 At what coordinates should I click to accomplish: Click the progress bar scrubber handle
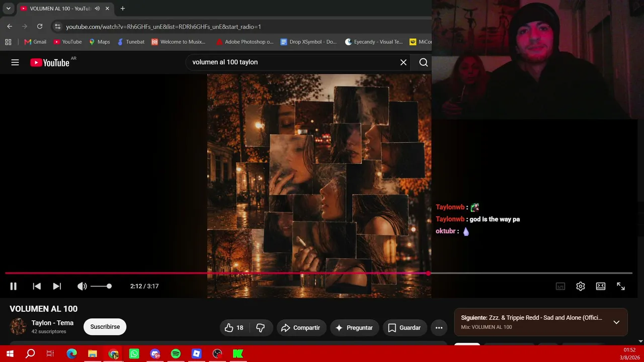pyautogui.click(x=428, y=274)
